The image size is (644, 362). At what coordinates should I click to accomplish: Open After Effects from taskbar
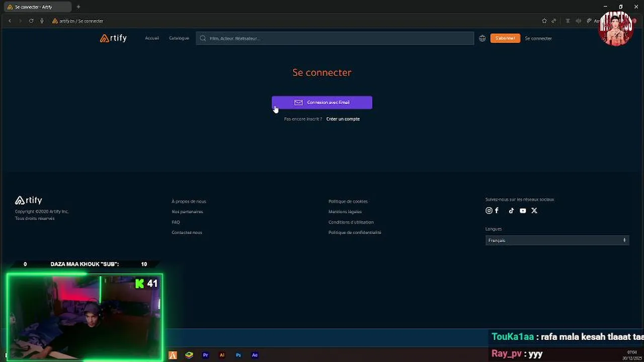[x=255, y=355]
